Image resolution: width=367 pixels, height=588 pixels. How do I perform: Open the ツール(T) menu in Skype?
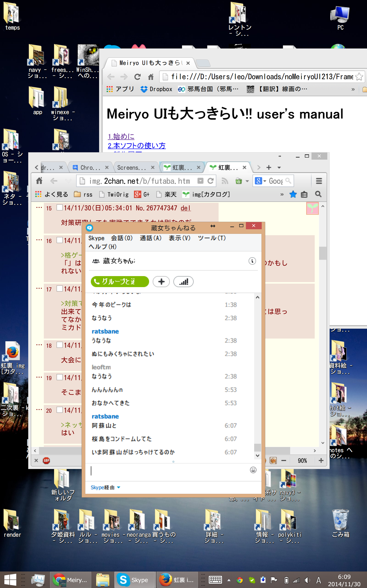[212, 238]
